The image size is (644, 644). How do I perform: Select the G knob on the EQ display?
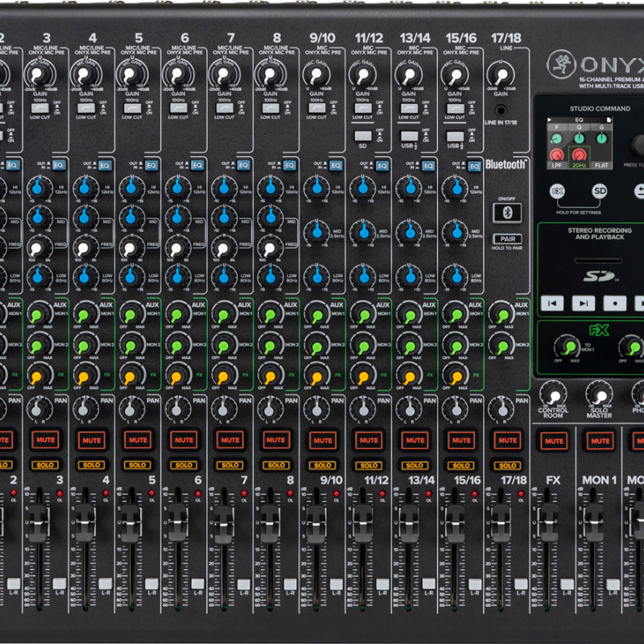point(601,138)
